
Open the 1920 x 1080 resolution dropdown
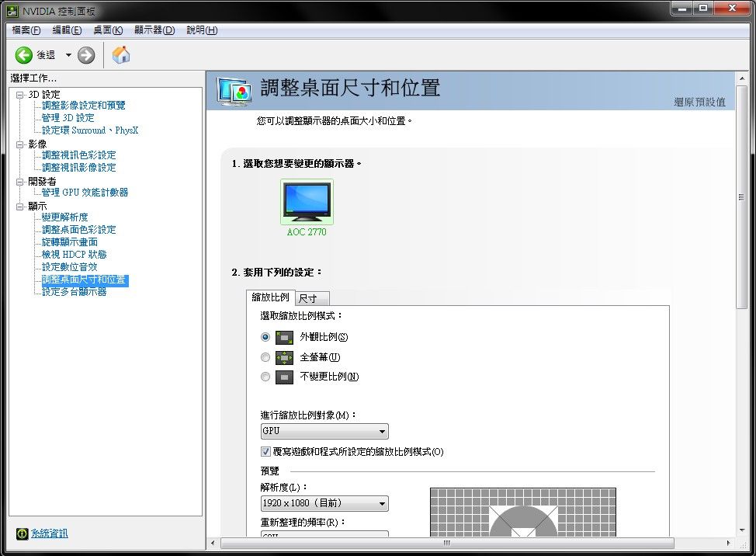click(x=324, y=504)
